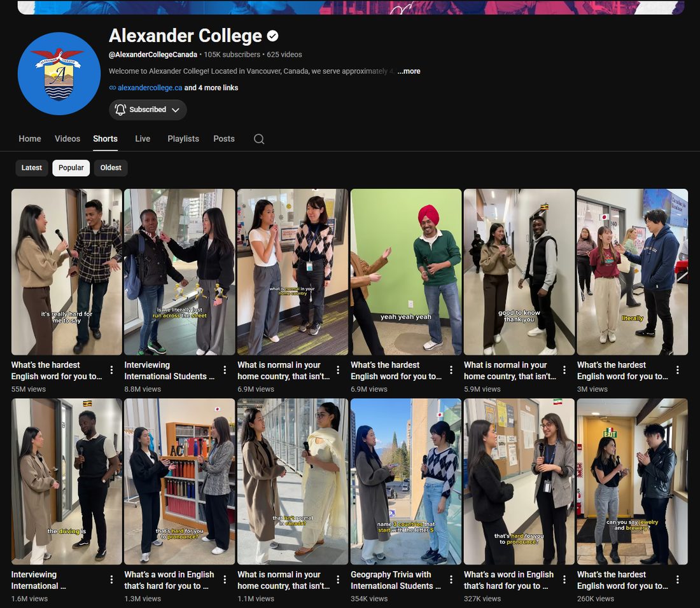Viewport: 700px width, 608px height.
Task: Open title 'Interviewing International Students' with 8.8M views
Action: [169, 371]
